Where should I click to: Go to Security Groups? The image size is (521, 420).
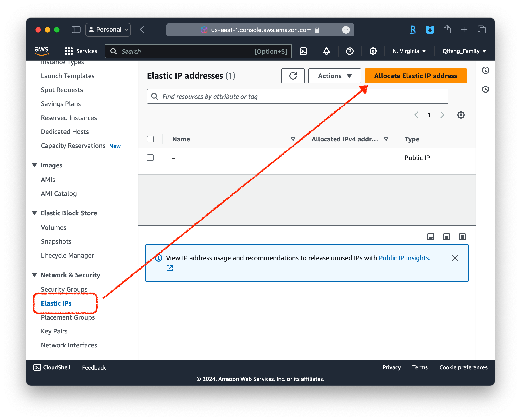pos(64,289)
